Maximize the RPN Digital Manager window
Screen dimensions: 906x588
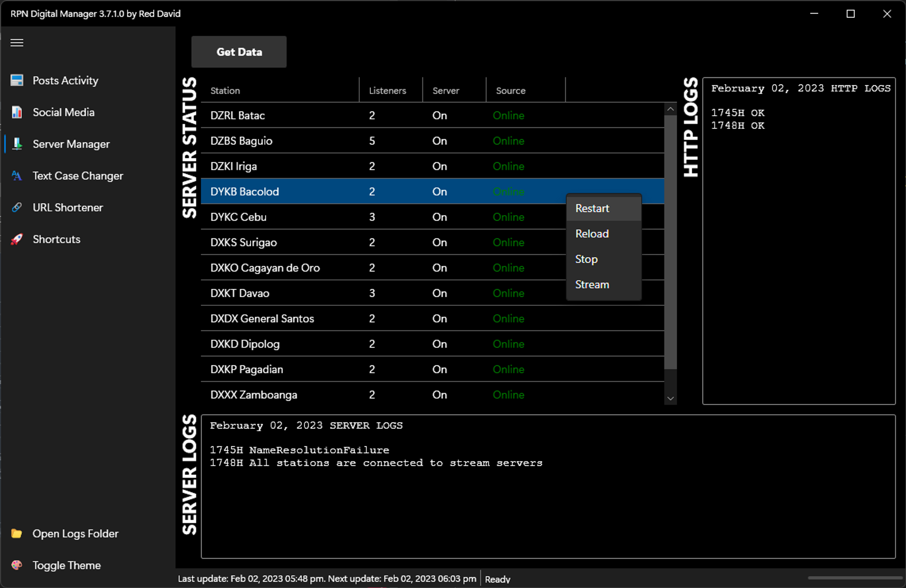coord(850,14)
